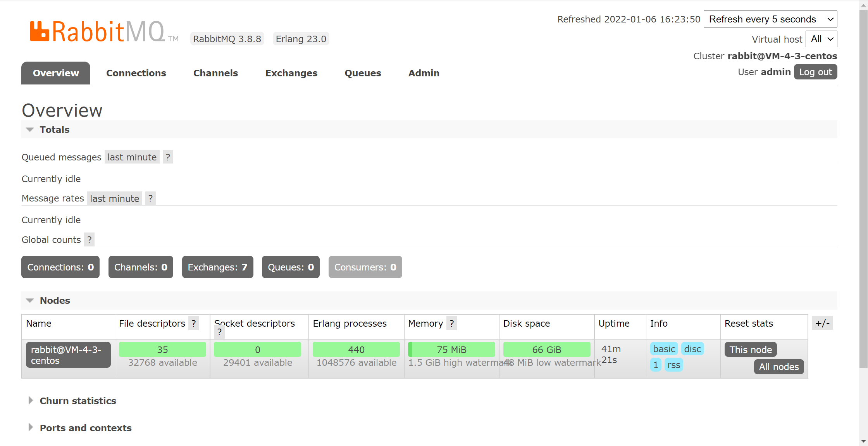This screenshot has height=446, width=868.
Task: Switch to the Exchanges tab
Action: 291,73
